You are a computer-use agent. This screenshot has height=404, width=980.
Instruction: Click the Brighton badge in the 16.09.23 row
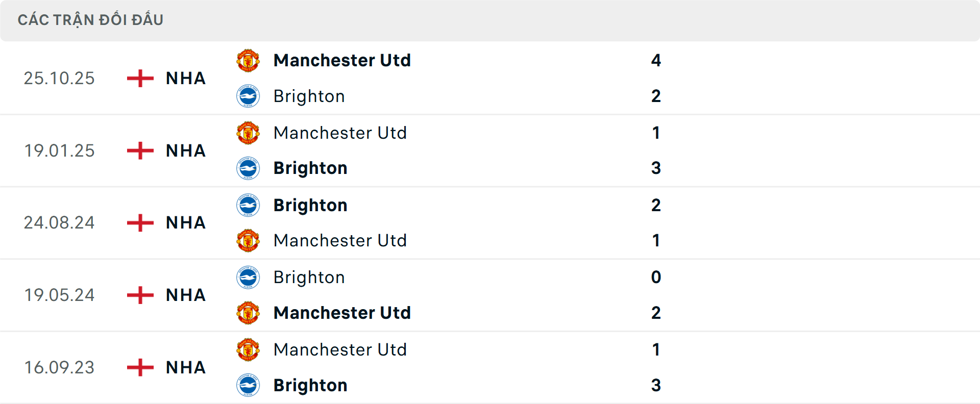tap(248, 385)
